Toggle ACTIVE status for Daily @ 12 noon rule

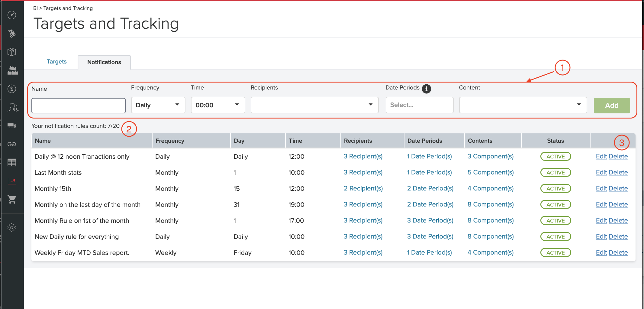555,156
